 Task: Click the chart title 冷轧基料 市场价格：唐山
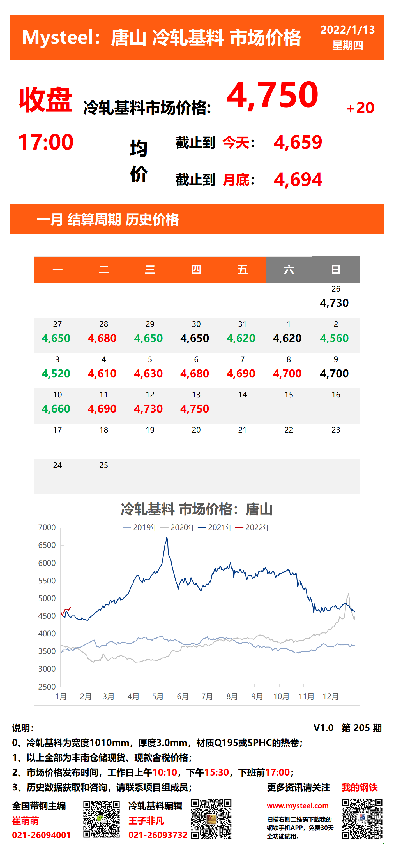pyautogui.click(x=197, y=509)
